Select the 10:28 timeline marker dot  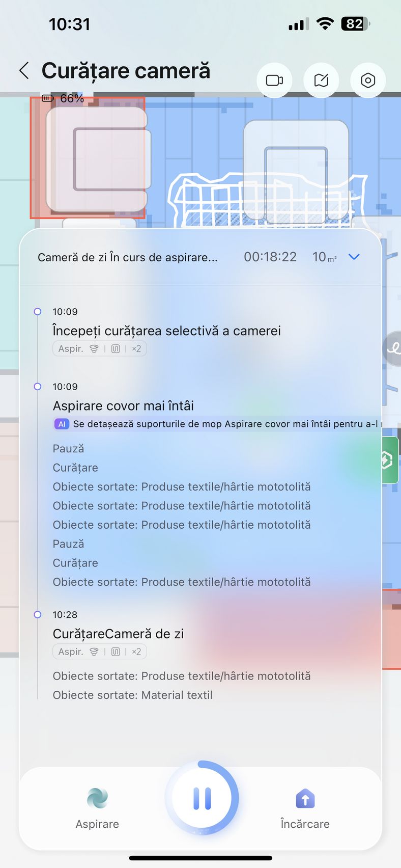tap(38, 615)
